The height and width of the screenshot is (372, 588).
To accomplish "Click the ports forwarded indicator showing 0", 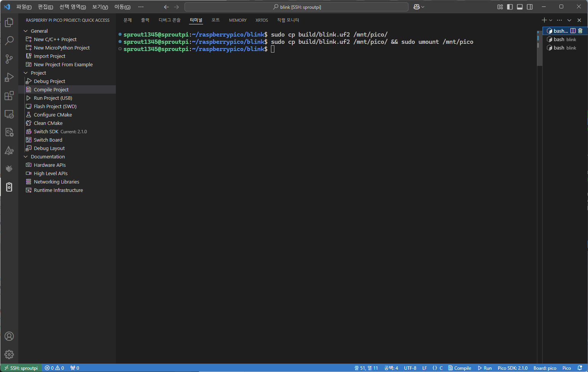I will (x=75, y=368).
